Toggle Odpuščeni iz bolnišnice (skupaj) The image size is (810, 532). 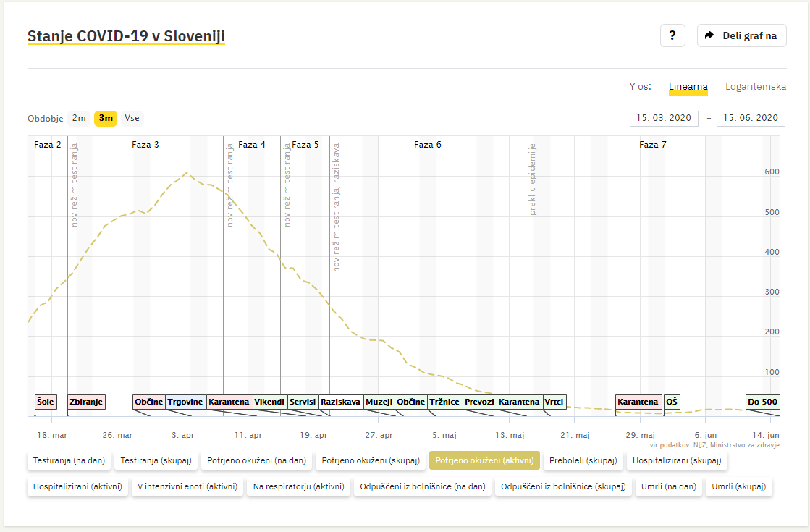563,486
